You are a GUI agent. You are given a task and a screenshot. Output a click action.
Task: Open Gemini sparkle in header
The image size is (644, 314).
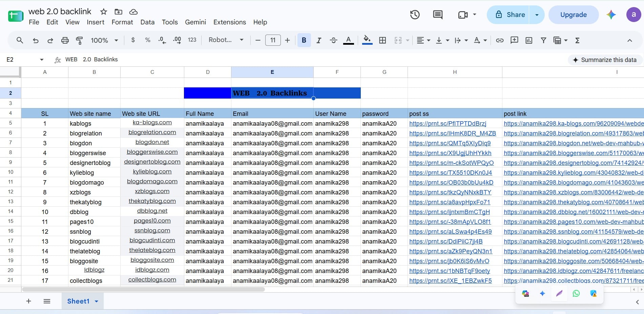pyautogui.click(x=611, y=15)
